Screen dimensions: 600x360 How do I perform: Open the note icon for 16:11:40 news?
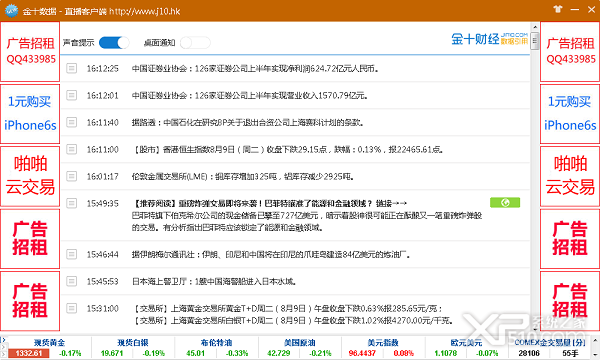(x=71, y=122)
